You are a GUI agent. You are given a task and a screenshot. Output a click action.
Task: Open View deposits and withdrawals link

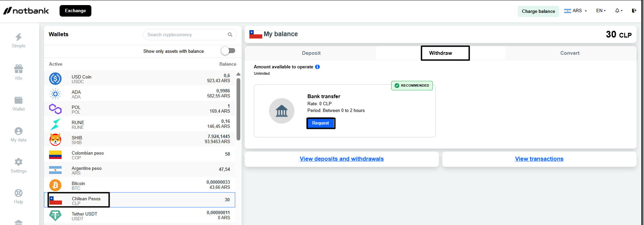pyautogui.click(x=342, y=159)
